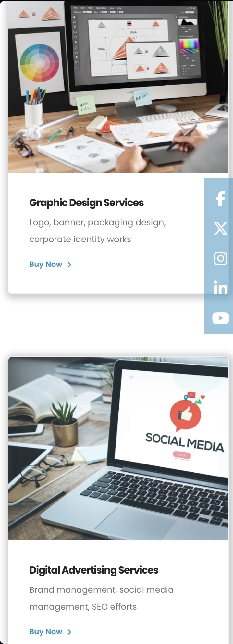Click the SOCIAL MEDIA text on laptop screen
The width and height of the screenshot is (233, 644).
click(x=185, y=442)
